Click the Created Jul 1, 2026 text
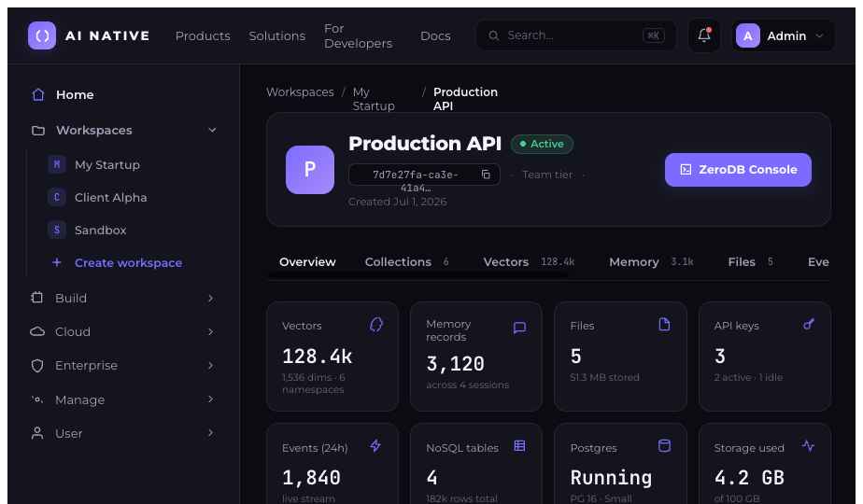Viewport: 863px width, 504px height. point(397,202)
